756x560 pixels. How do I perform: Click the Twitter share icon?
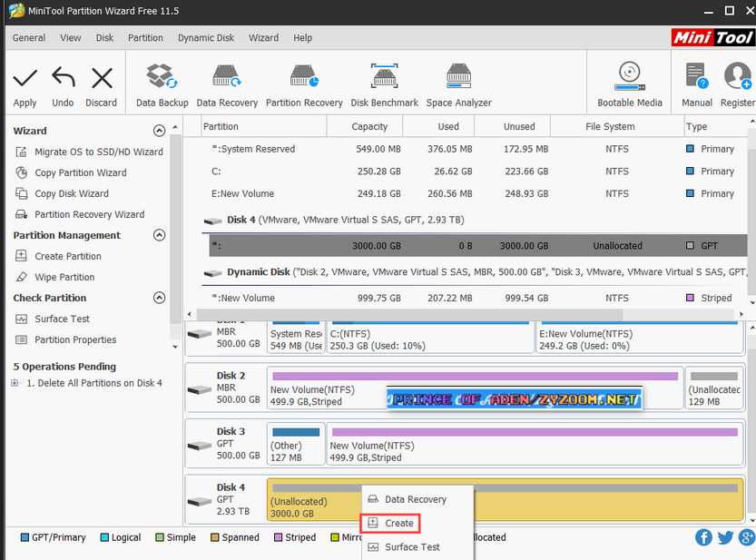[x=725, y=537]
